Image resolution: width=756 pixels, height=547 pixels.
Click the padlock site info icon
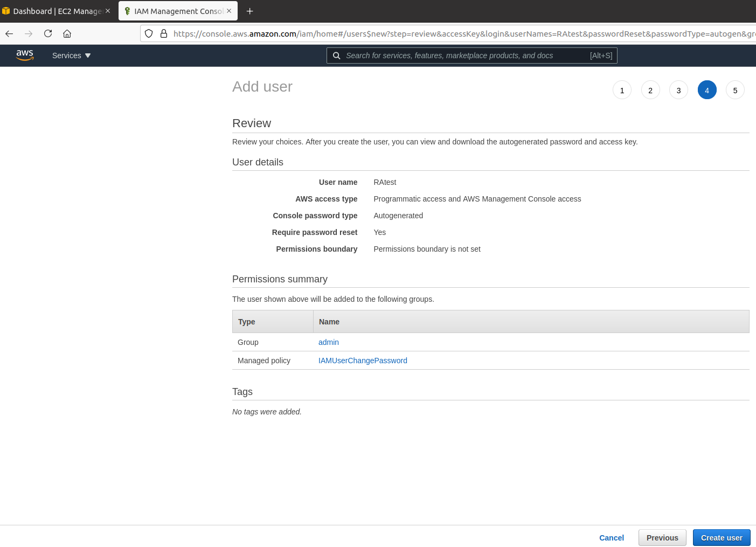click(x=164, y=33)
